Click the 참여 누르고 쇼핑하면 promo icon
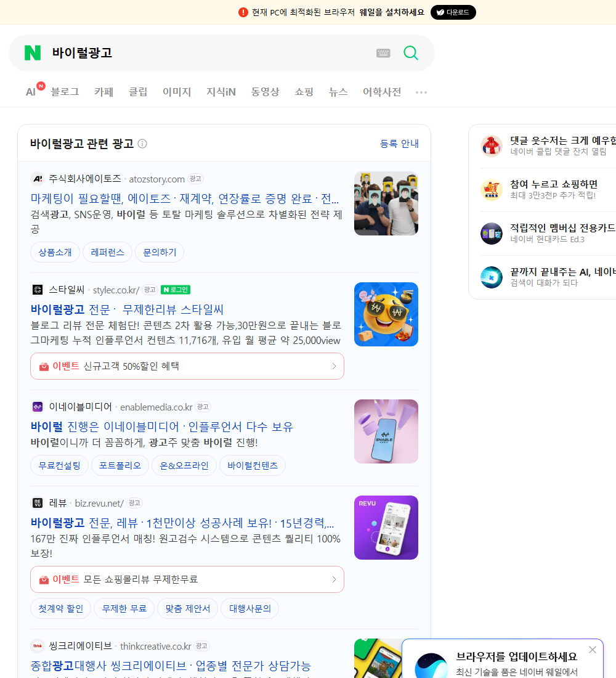 492,190
